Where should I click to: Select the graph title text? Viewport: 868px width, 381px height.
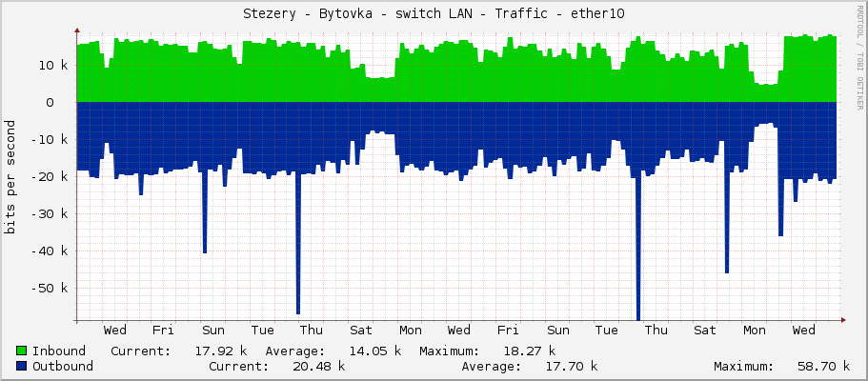[x=434, y=14]
